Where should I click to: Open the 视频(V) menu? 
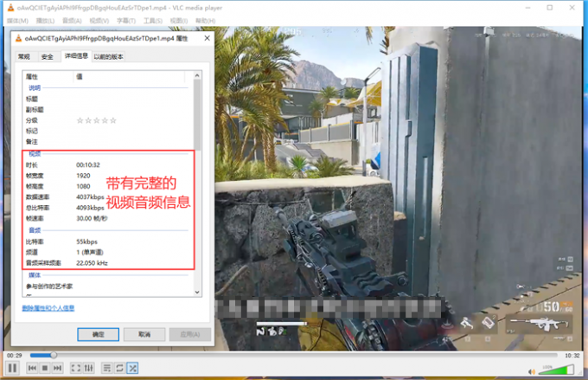pos(99,21)
